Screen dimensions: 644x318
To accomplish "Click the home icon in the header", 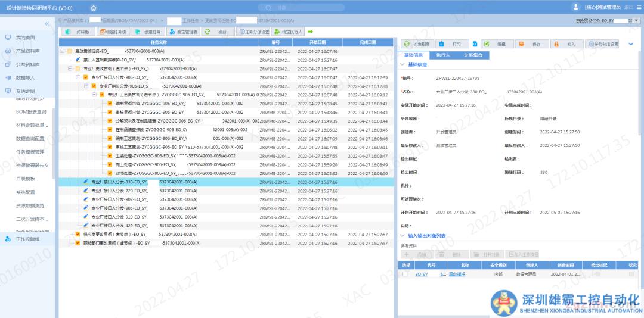I will pyautogui.click(x=94, y=8).
